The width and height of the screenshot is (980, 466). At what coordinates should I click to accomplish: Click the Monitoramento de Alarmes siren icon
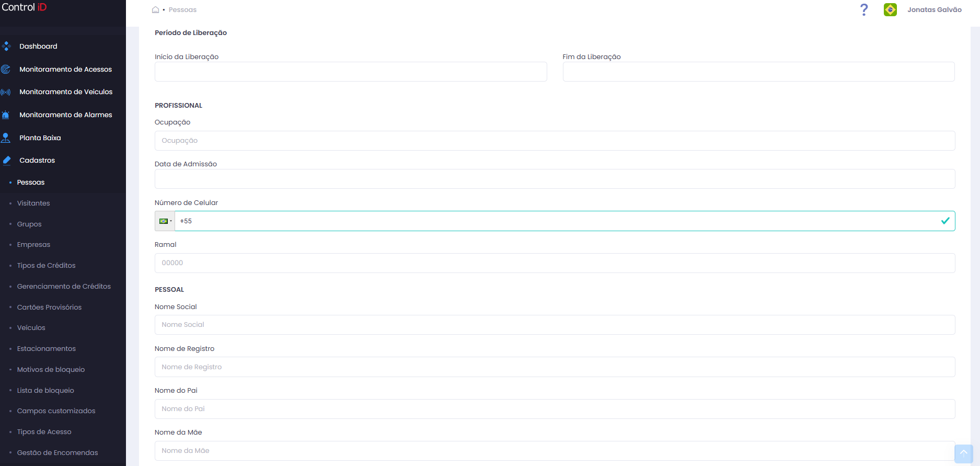click(x=6, y=115)
